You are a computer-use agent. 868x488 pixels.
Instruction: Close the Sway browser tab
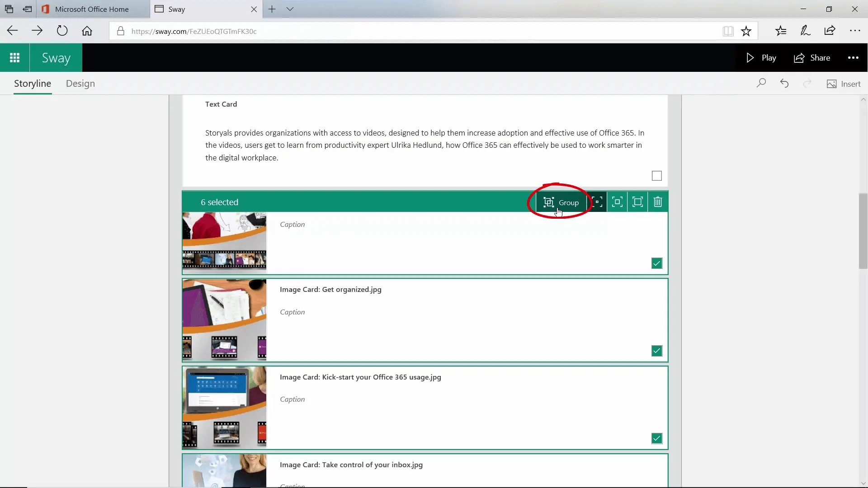(254, 9)
